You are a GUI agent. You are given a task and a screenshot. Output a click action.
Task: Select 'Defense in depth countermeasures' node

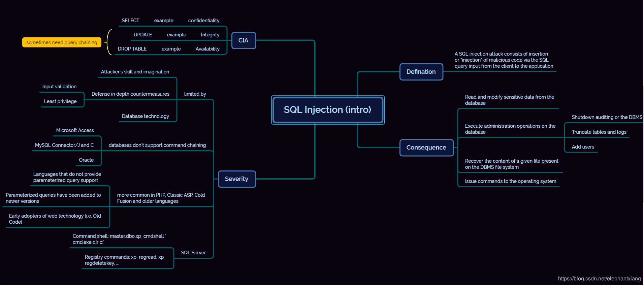(130, 94)
